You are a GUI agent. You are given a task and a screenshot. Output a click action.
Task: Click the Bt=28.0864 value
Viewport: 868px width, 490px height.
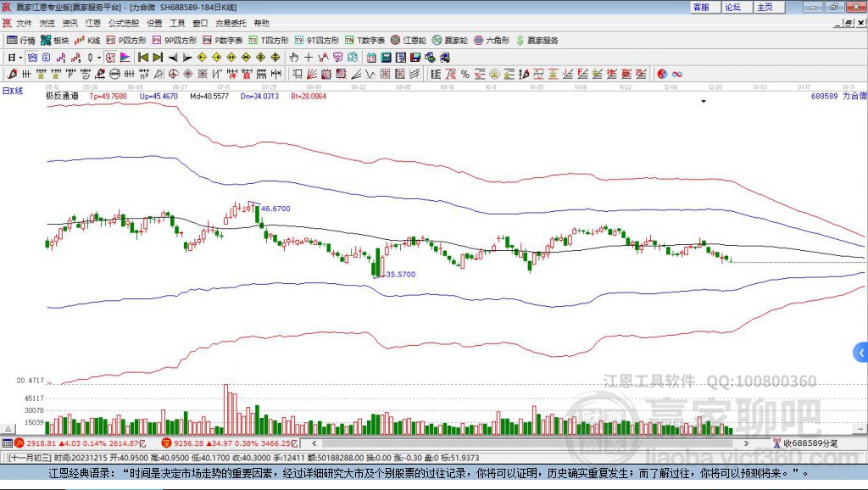pyautogui.click(x=309, y=96)
